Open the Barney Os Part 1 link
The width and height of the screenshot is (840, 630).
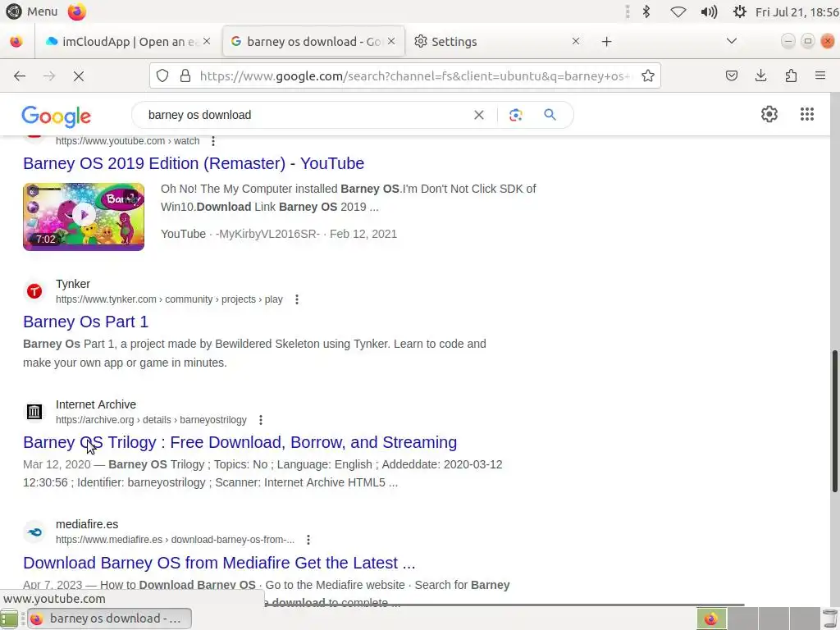(x=85, y=322)
